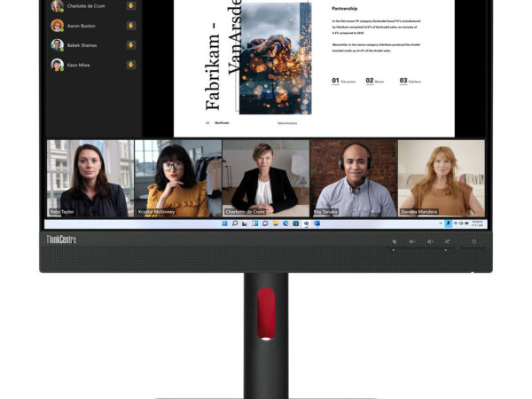Click the raised hand icon beside Babek Shamas

pos(130,45)
